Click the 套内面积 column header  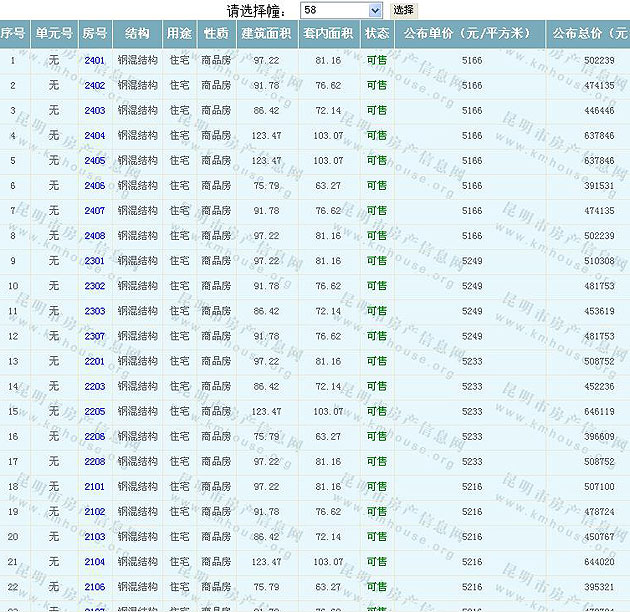[328, 34]
